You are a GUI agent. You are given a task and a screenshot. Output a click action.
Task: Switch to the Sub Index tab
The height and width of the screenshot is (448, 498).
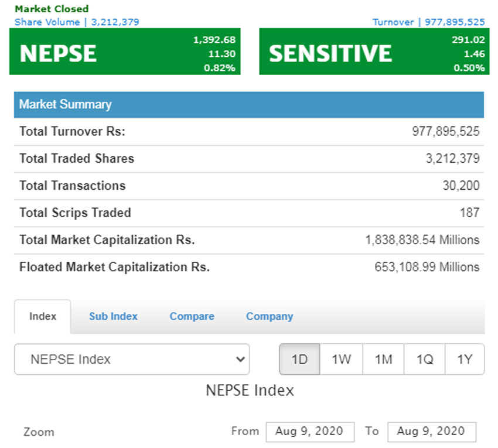[113, 316]
